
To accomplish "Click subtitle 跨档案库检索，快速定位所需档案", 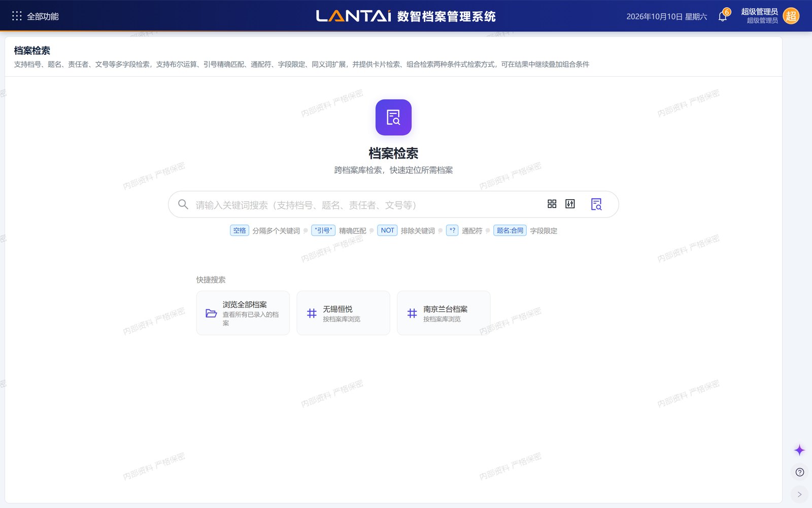I will pyautogui.click(x=393, y=170).
